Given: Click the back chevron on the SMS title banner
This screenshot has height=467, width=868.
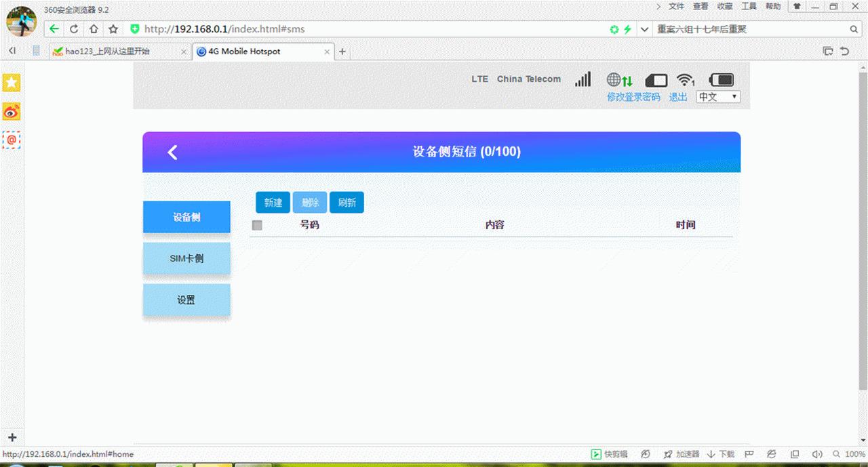Looking at the screenshot, I should pyautogui.click(x=172, y=152).
